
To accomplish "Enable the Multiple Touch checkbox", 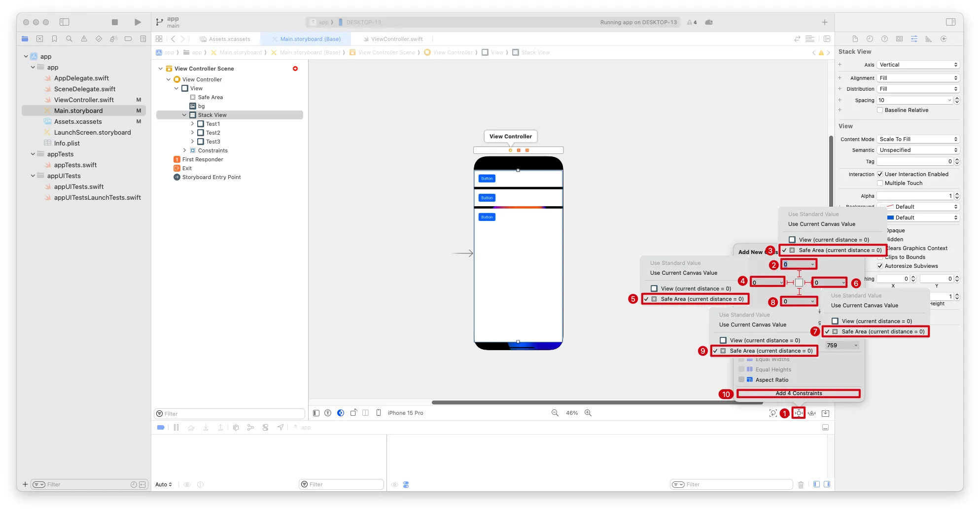I will tap(880, 183).
